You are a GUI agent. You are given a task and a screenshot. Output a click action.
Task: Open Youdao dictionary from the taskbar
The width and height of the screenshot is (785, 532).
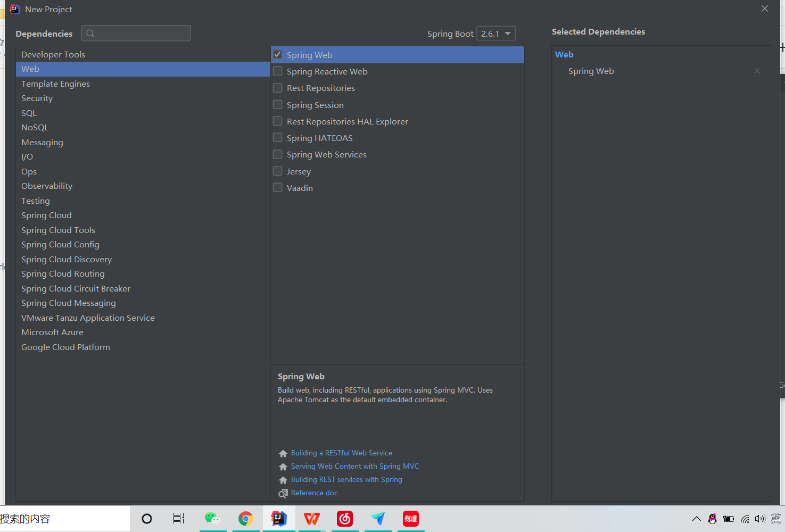click(411, 519)
